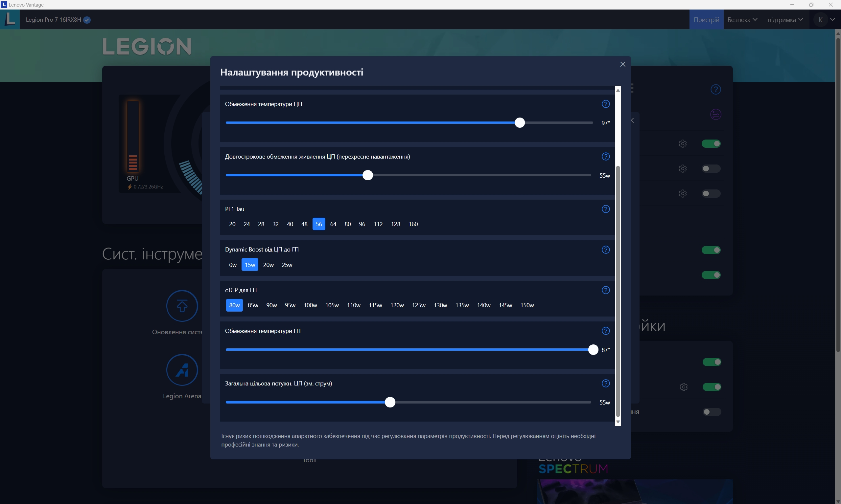Image resolution: width=841 pixels, height=504 pixels.
Task: Click the purple performance sliders icon
Action: (x=715, y=115)
